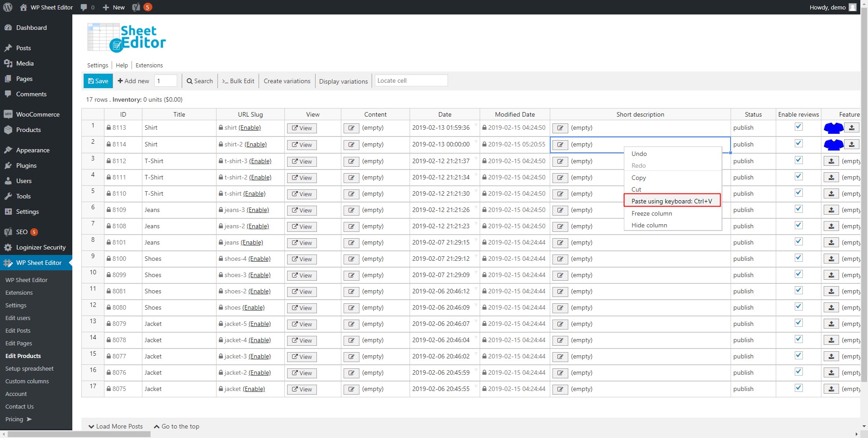
Task: Toggle Enable reviews checkbox in row 17
Action: tap(798, 388)
